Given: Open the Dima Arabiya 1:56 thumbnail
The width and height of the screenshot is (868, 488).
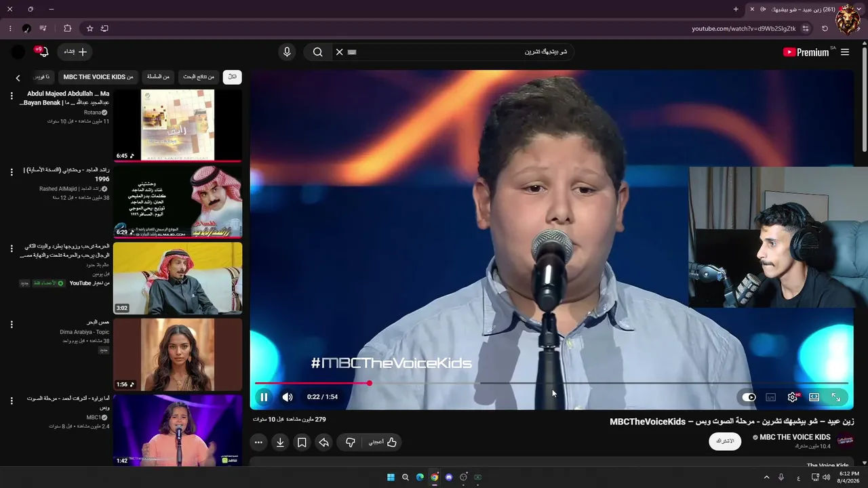Looking at the screenshot, I should 178,354.
